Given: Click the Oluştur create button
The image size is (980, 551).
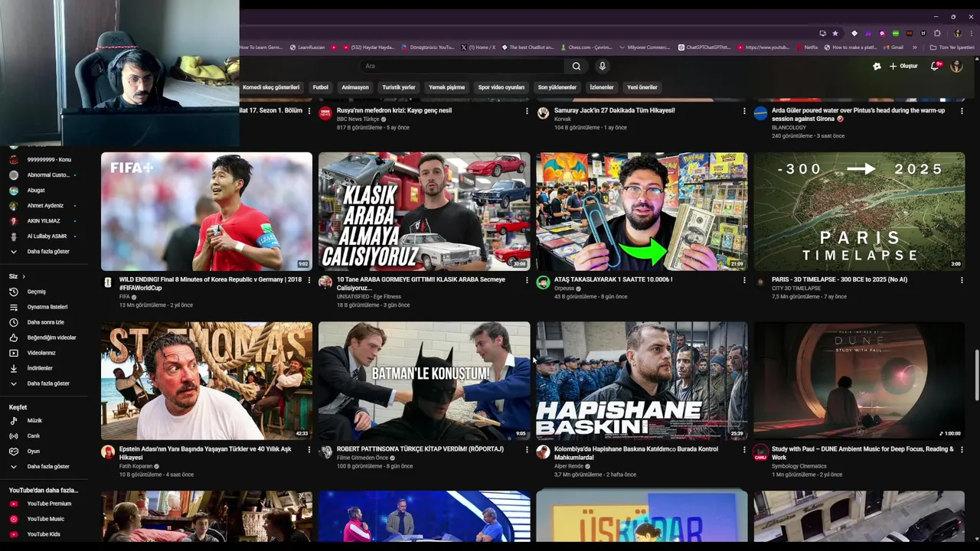Looking at the screenshot, I should (x=903, y=67).
